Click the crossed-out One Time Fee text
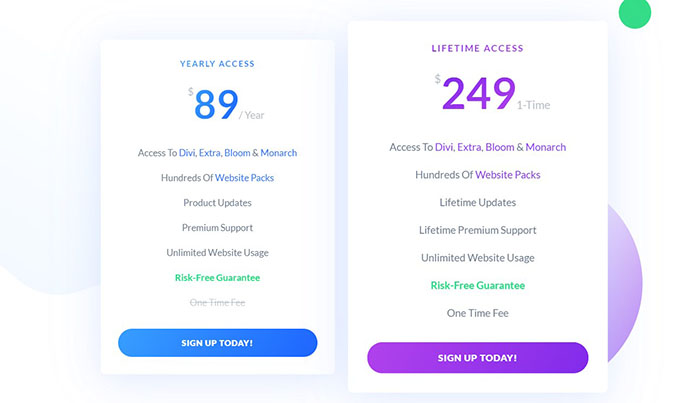Image resolution: width=700 pixels, height=403 pixels. coord(217,302)
